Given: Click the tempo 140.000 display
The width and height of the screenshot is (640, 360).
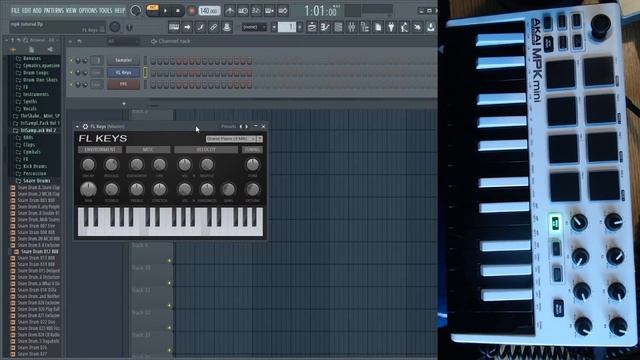Looking at the screenshot, I should point(209,11).
